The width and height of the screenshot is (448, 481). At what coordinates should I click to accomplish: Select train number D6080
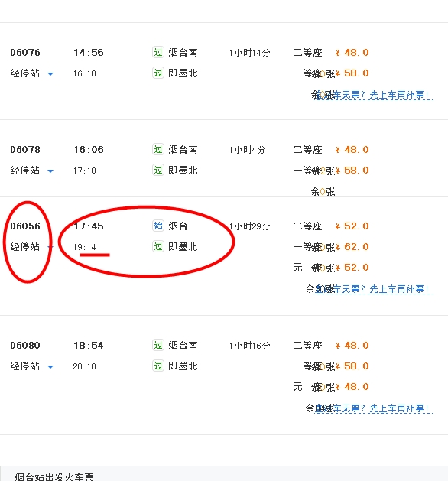[25, 346]
